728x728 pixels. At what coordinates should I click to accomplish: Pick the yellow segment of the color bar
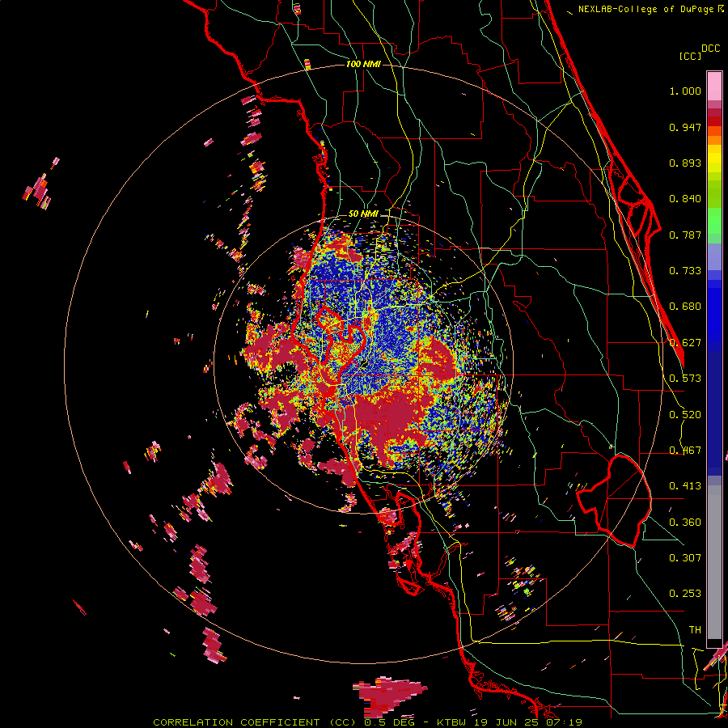click(714, 159)
